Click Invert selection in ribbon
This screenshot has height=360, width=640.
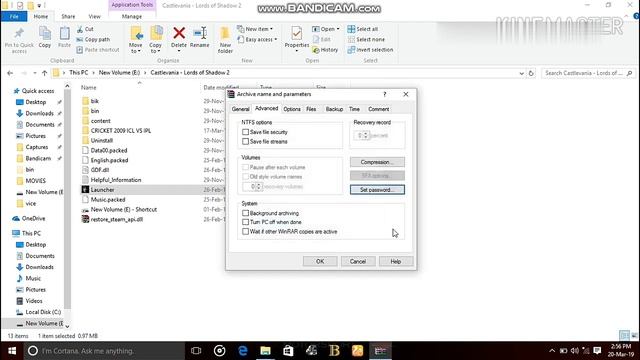click(x=370, y=50)
